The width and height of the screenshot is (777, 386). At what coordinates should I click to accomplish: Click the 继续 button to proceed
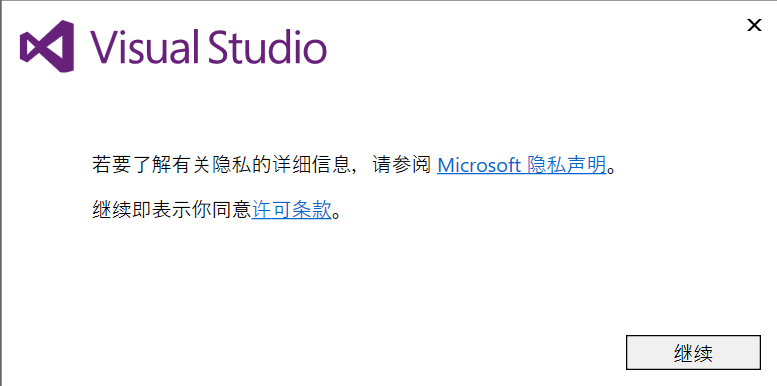tap(693, 353)
